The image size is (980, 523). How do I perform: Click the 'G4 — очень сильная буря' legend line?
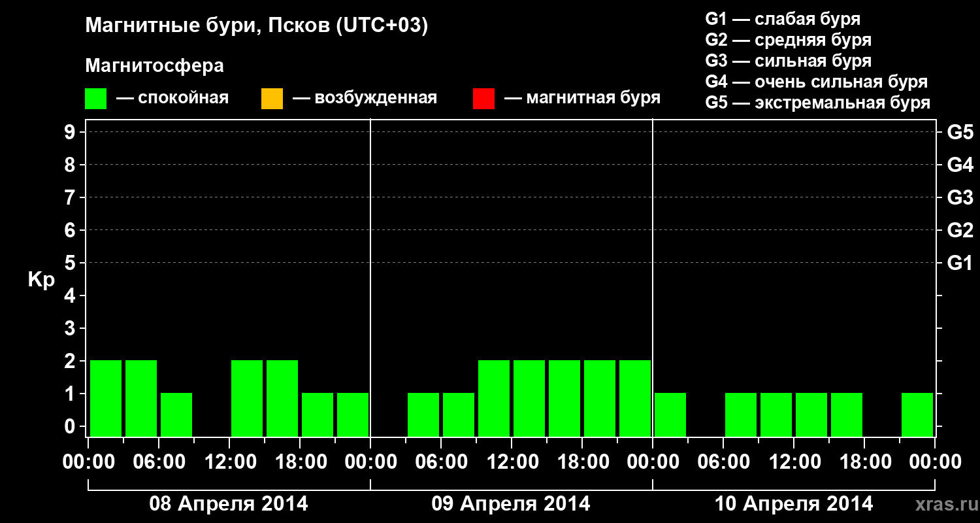817,82
